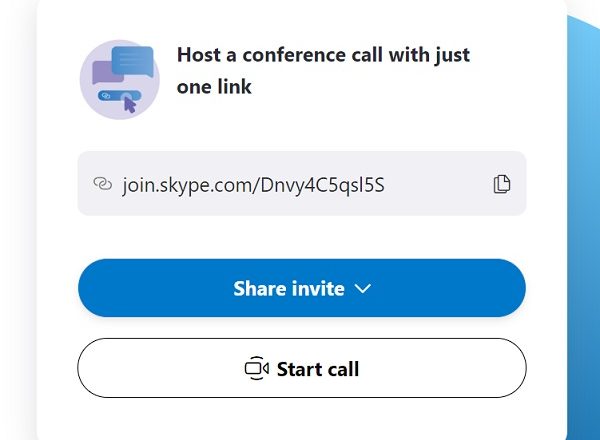Screen dimensions: 600x440
Task: Click the conference call illustration
Action: point(119,79)
